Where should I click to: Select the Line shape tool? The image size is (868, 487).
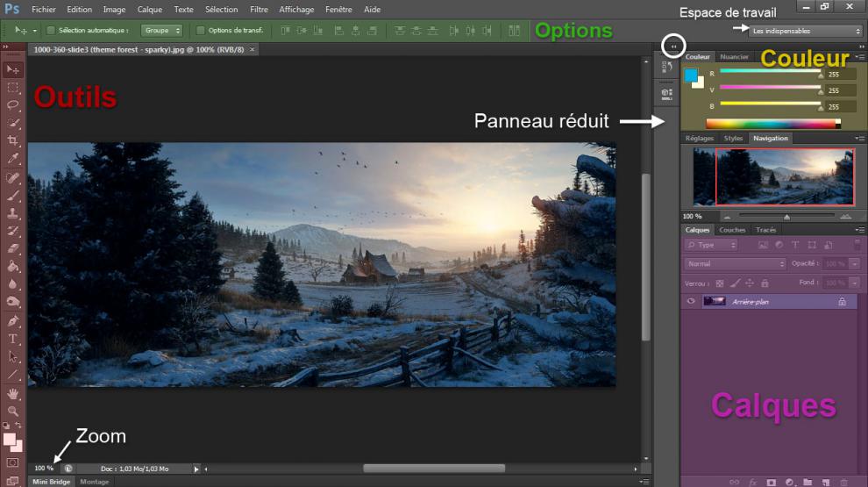tap(13, 375)
